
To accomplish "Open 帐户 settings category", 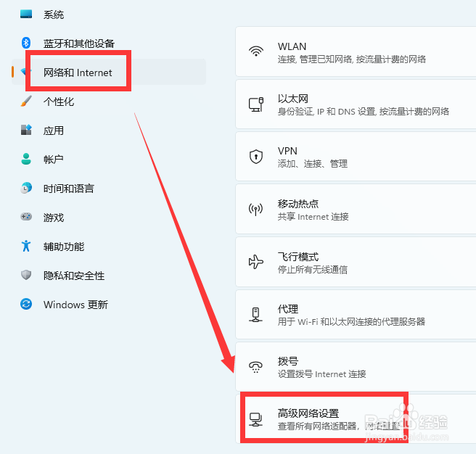I will click(109, 159).
